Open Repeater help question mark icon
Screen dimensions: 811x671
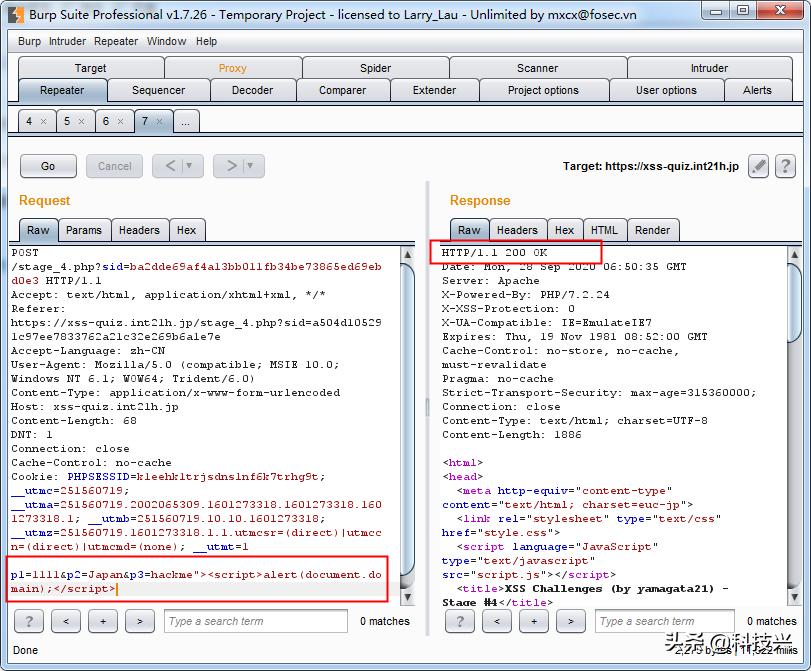(x=785, y=166)
